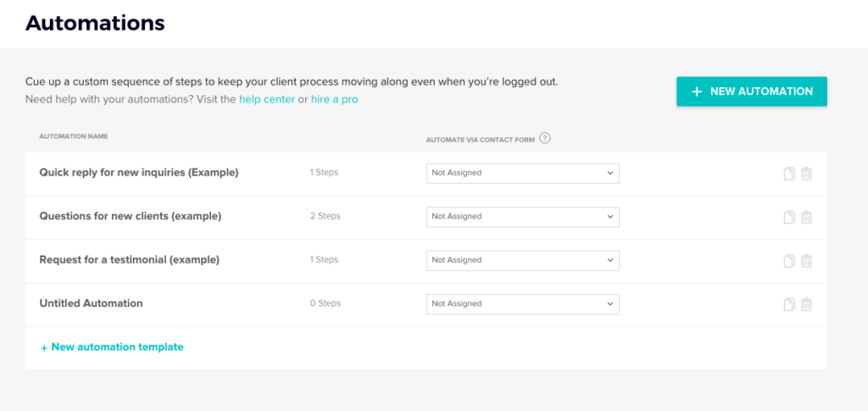The image size is (868, 411).
Task: Delete the Untitled Automation row
Action: [806, 304]
